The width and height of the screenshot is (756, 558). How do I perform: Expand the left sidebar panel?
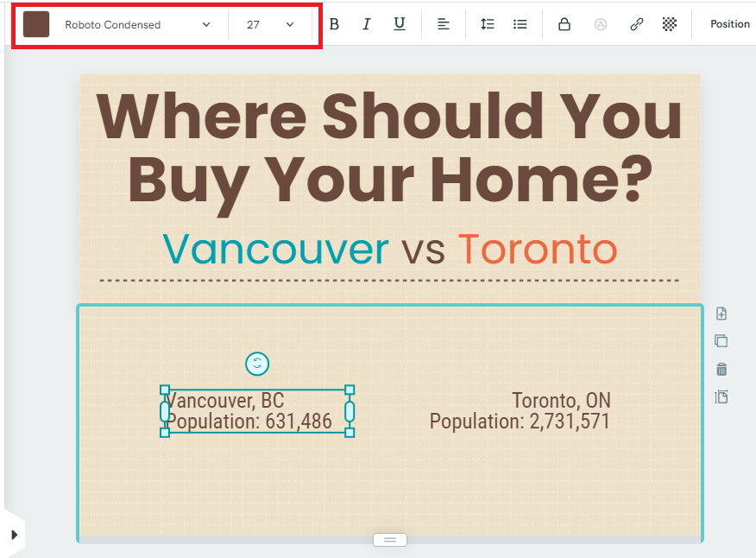point(14,534)
